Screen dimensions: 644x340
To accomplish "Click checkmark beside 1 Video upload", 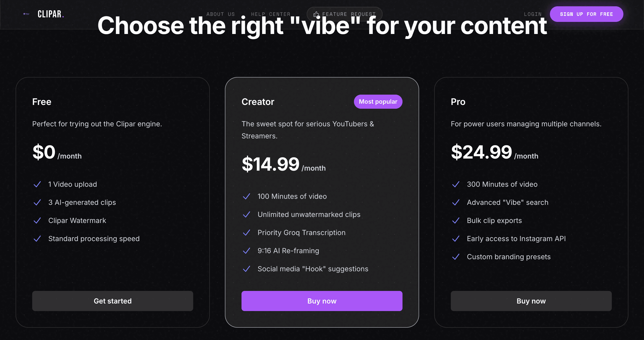I will pos(37,184).
